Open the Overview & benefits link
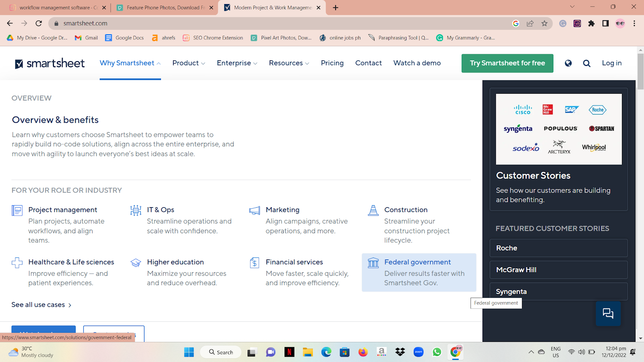 tap(55, 120)
